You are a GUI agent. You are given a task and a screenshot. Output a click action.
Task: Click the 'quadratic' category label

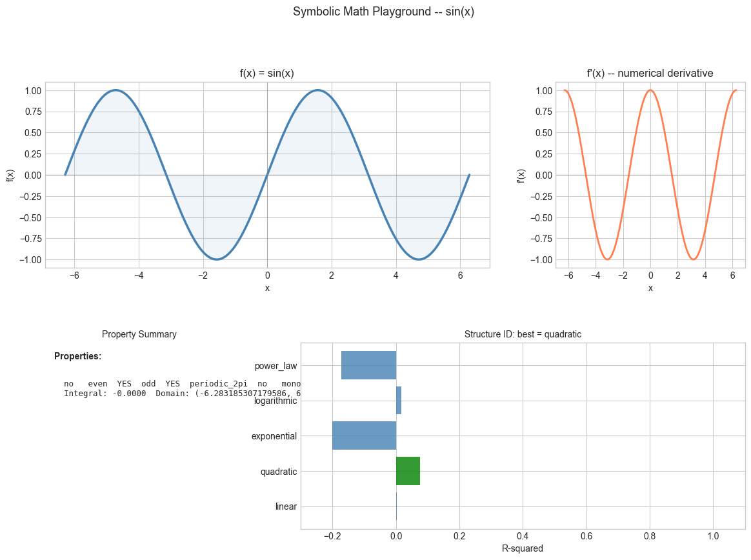coord(278,472)
